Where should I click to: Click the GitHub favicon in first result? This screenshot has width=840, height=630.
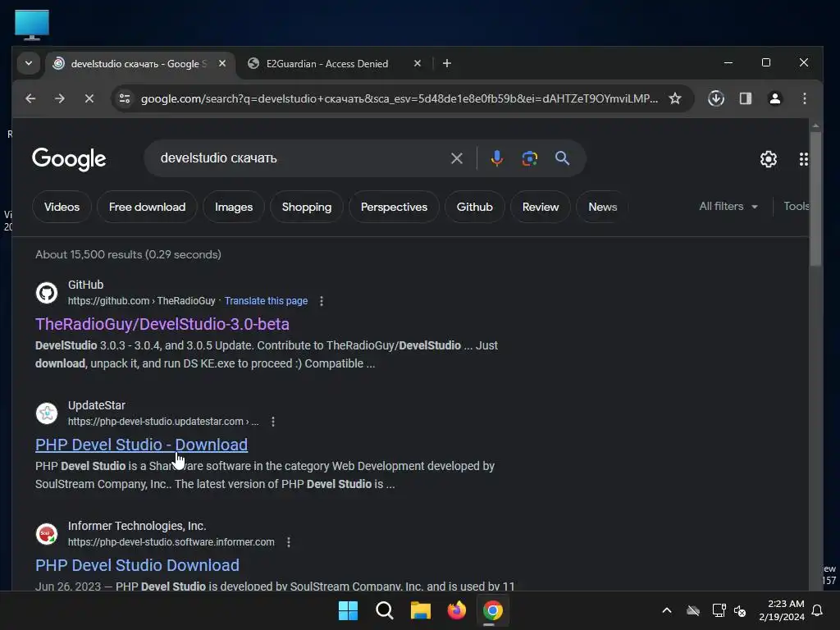coord(47,293)
